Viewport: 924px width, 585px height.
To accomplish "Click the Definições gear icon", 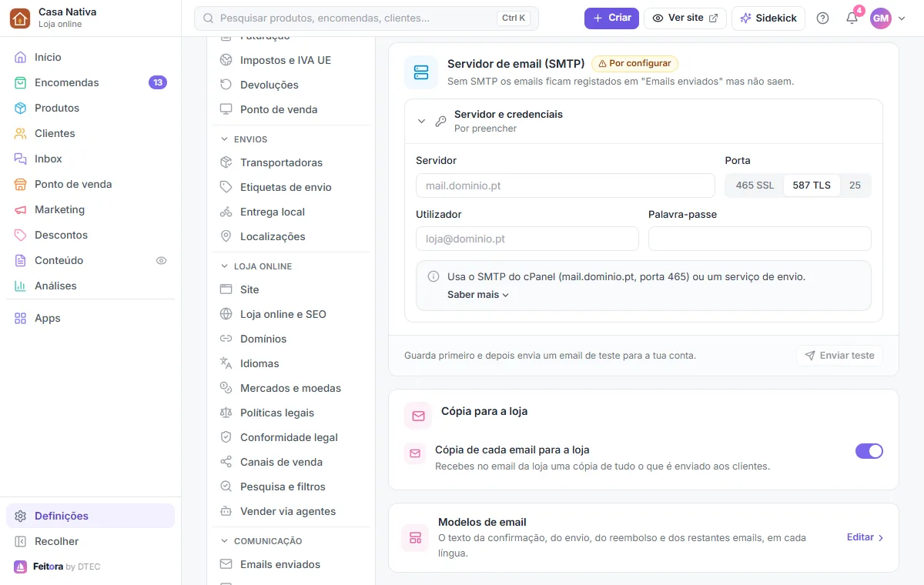I will point(20,516).
